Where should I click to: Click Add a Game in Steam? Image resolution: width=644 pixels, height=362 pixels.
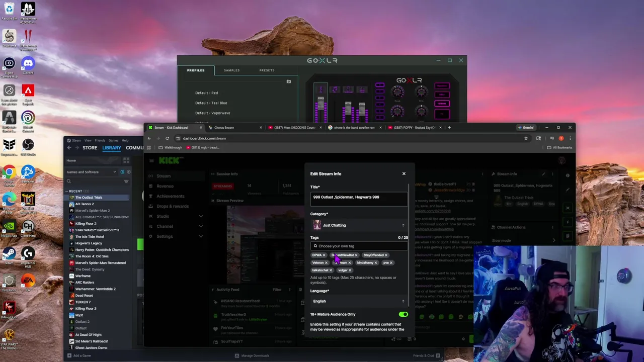click(x=79, y=355)
